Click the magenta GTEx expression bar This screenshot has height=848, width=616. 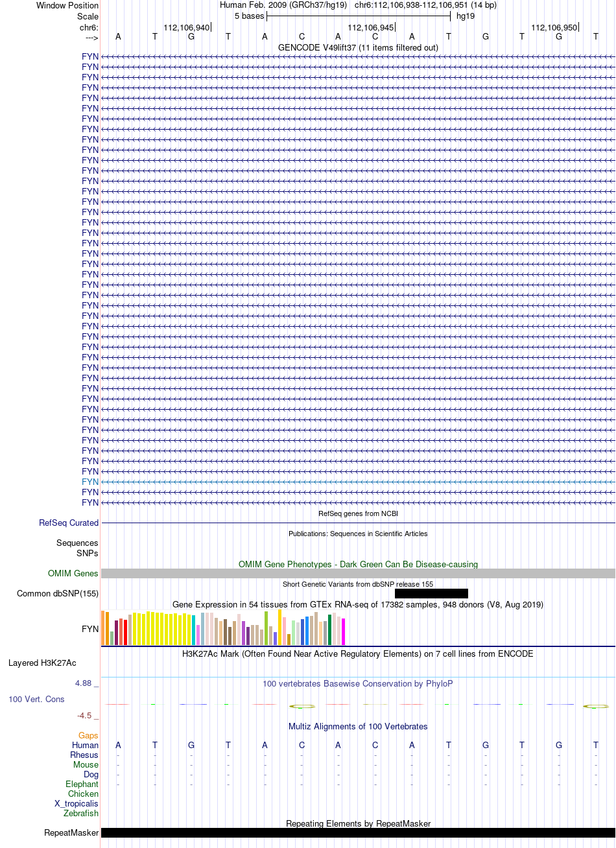tap(344, 632)
